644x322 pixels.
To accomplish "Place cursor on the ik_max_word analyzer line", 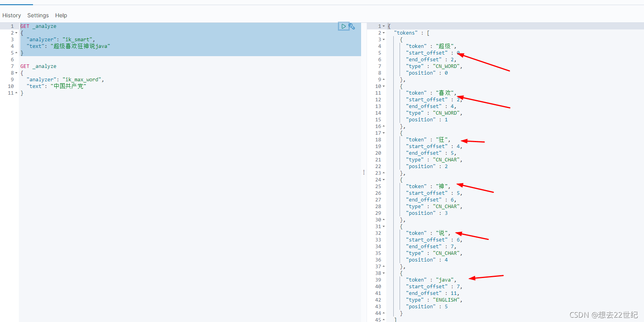I will pos(65,80).
